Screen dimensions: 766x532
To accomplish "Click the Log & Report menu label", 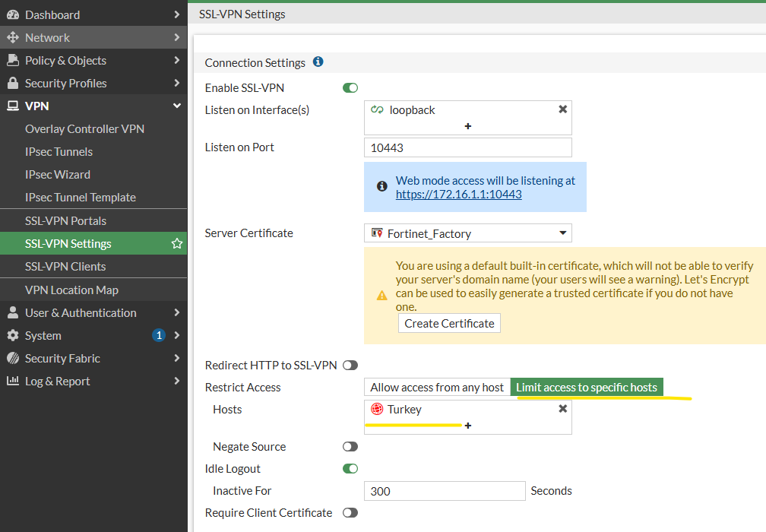I will pos(58,382).
